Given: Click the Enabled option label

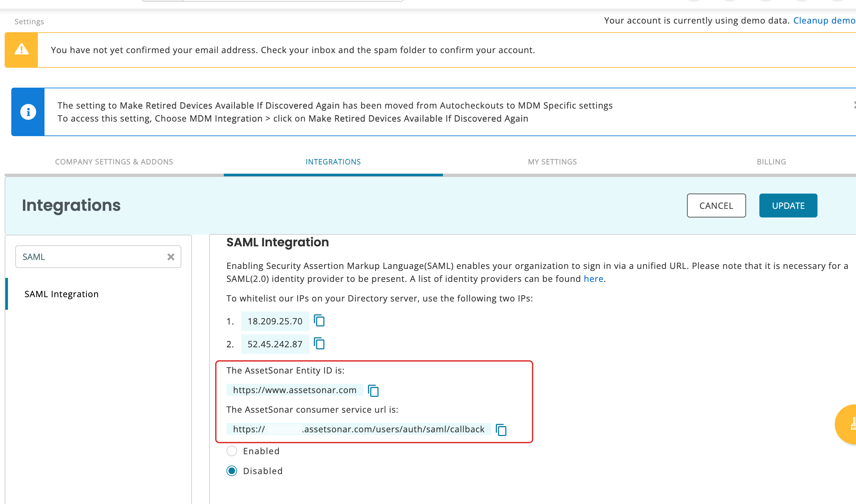Looking at the screenshot, I should click(x=261, y=451).
